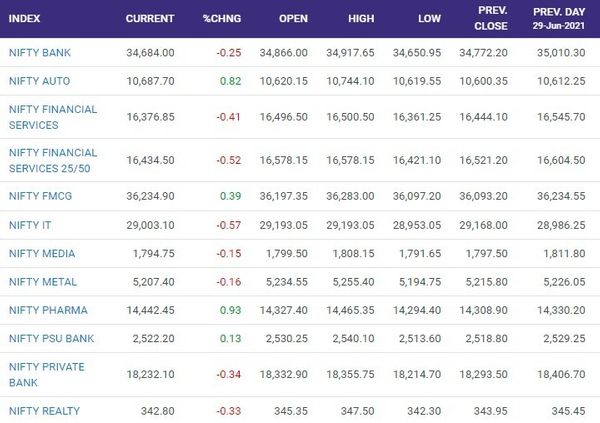Click the PREV. DAY 29-Jun-2021 header

[559, 18]
